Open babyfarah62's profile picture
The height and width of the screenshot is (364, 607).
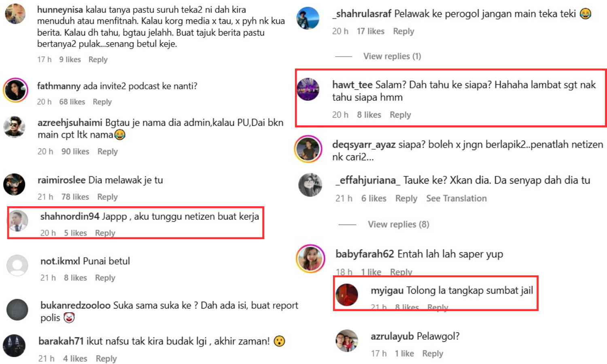pyautogui.click(x=311, y=258)
